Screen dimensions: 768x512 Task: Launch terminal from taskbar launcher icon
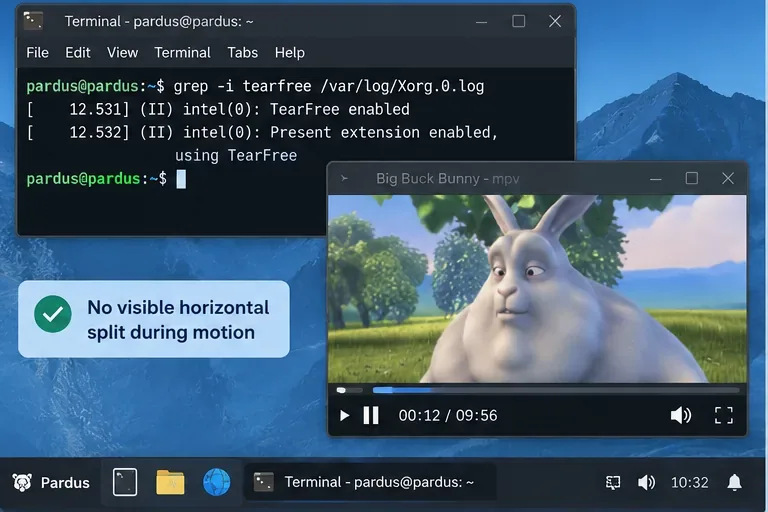tap(125, 482)
